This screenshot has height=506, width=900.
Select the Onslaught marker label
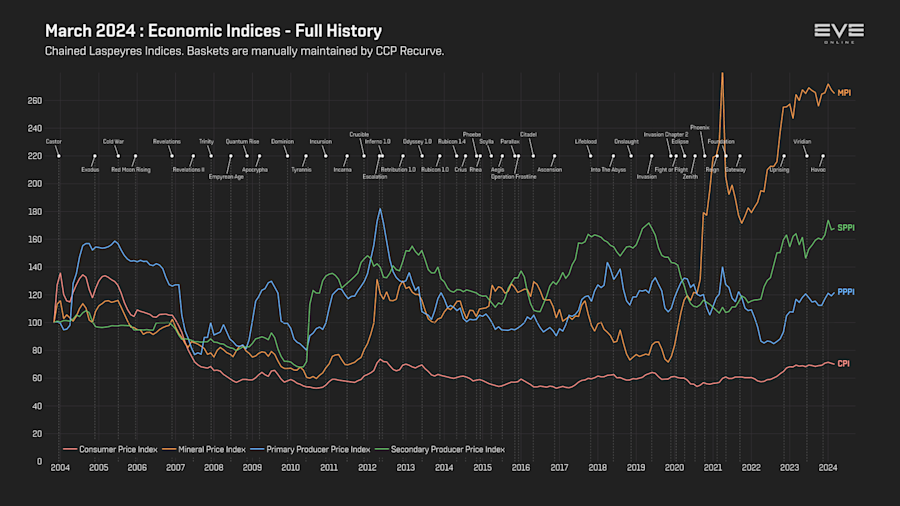626,142
